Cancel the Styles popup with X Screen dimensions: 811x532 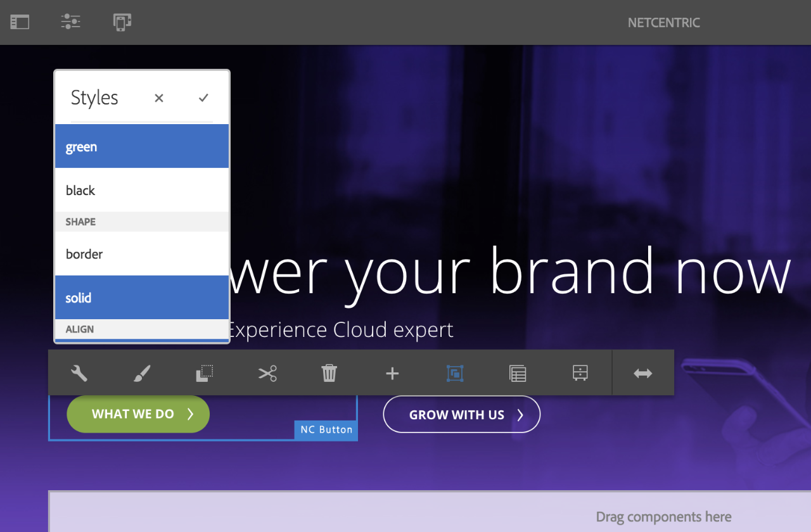point(159,98)
